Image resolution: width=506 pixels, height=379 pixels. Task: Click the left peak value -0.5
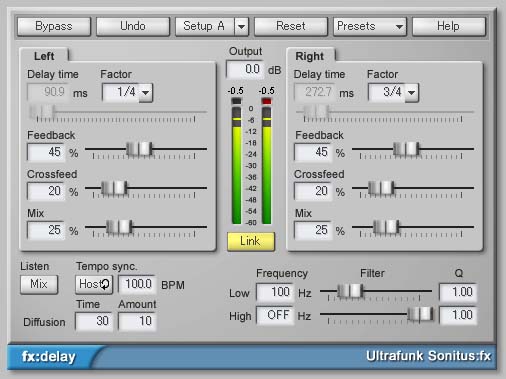point(236,91)
